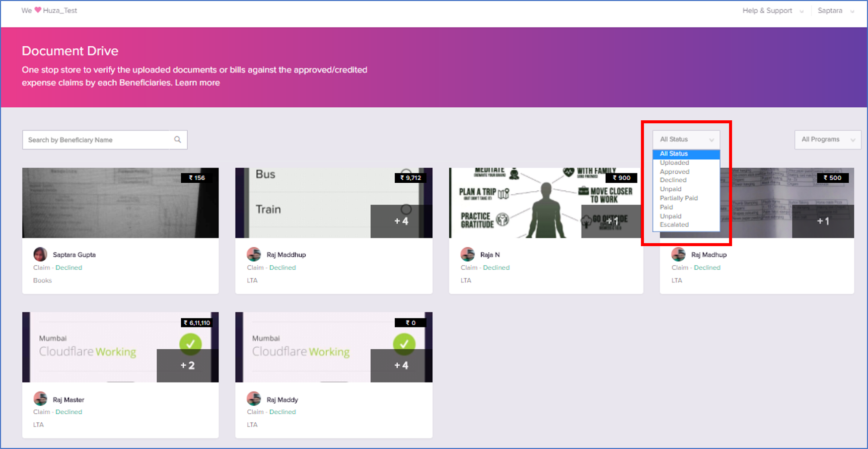Click the search magnifier icon
Image resolution: width=868 pixels, height=449 pixels.
tap(178, 139)
